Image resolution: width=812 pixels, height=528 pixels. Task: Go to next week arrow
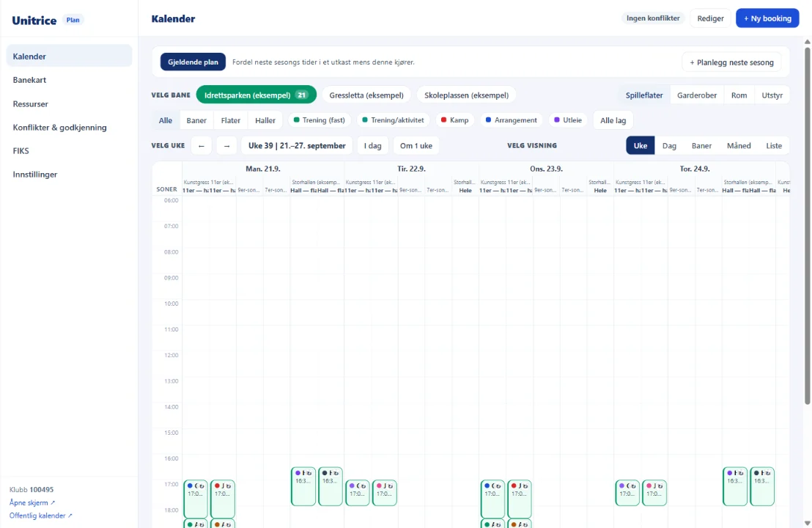pos(226,146)
